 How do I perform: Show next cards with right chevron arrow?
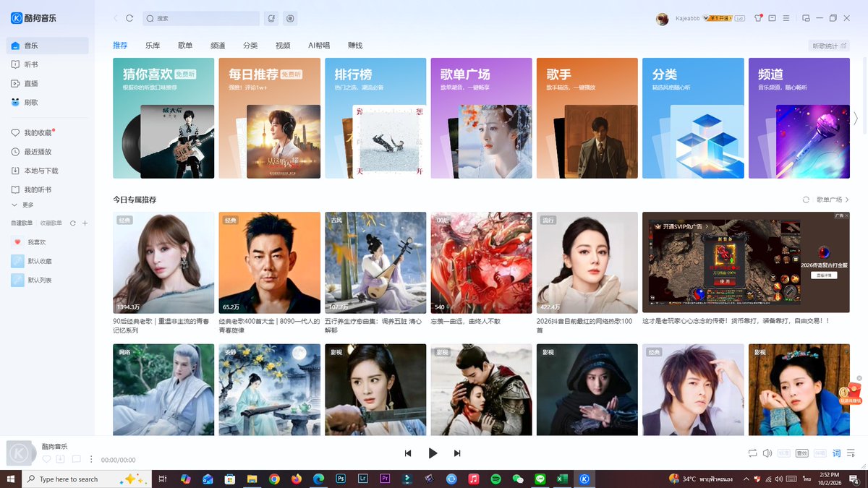pyautogui.click(x=856, y=118)
